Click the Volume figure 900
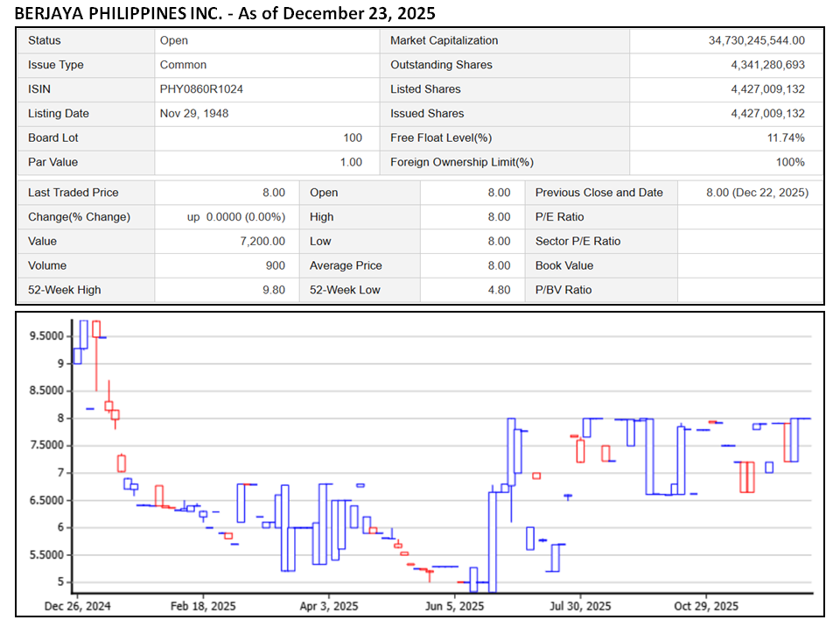This screenshot has height=634, width=840. coord(275,265)
